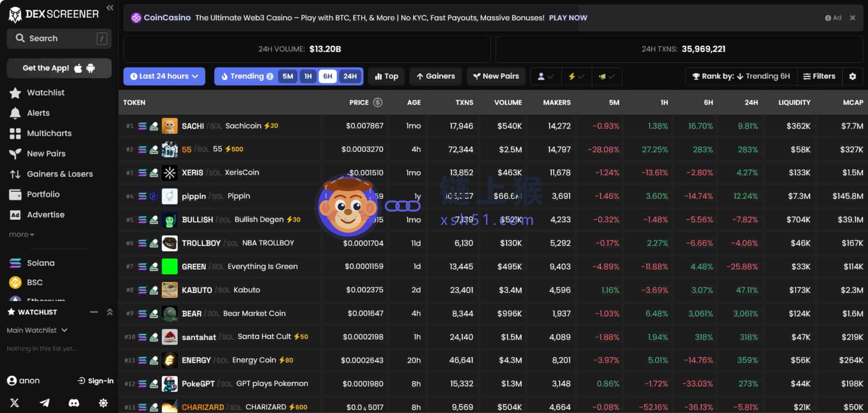Open Watchlist from the sidebar

tap(37, 93)
